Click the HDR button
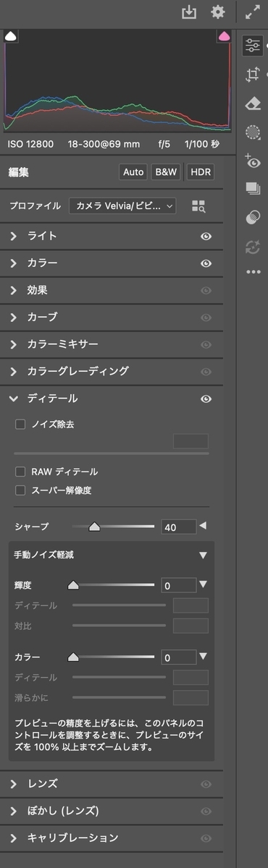The width and height of the screenshot is (268, 868). coord(200,172)
